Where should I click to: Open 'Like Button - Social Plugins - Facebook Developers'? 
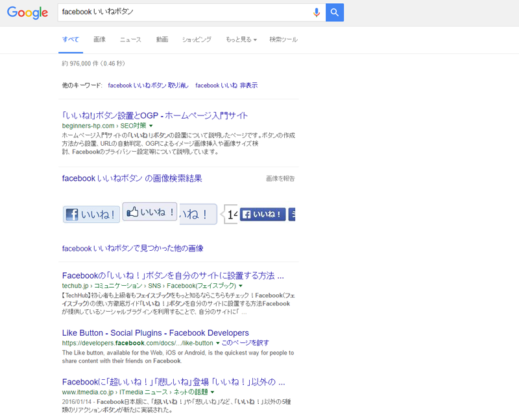tap(156, 332)
